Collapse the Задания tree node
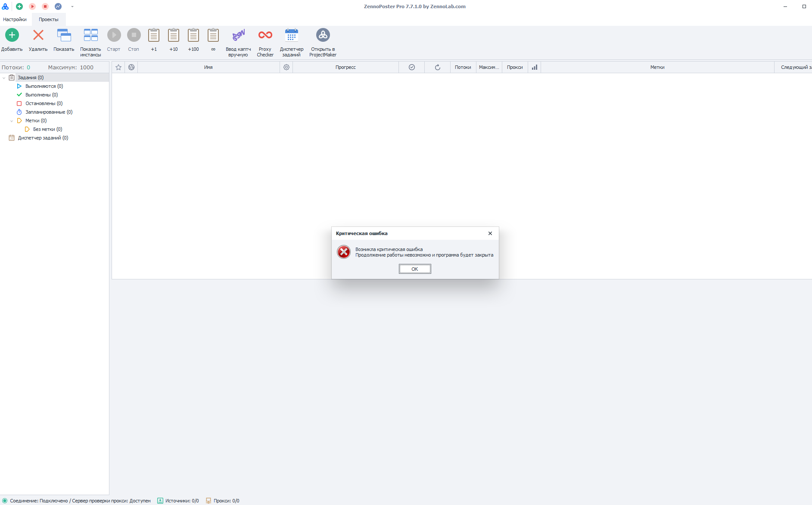The height and width of the screenshot is (505, 812). pos(4,78)
